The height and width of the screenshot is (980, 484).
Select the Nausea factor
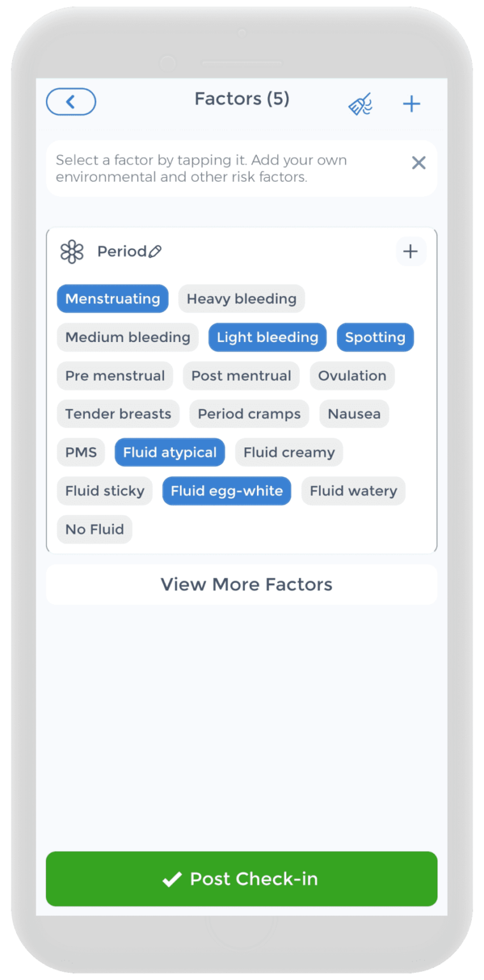click(354, 414)
